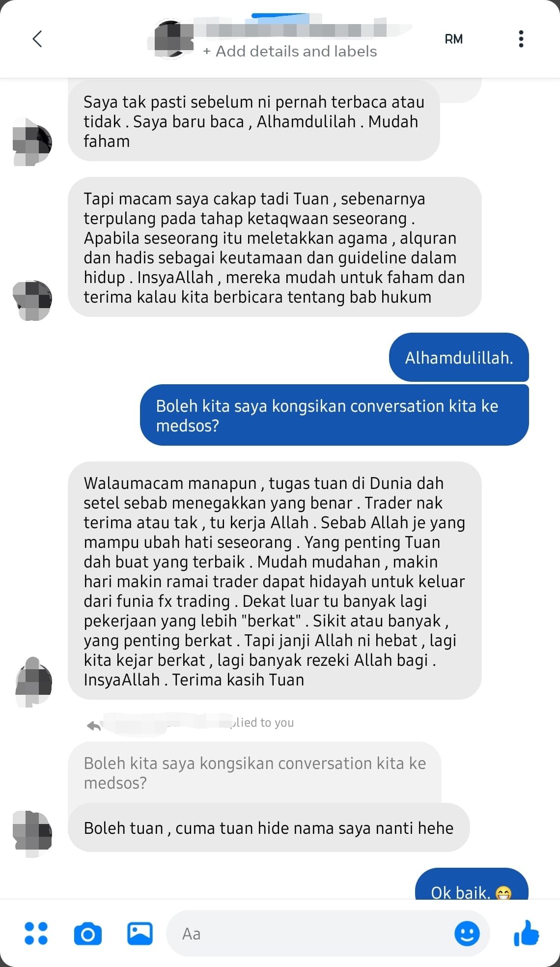Select the quoted reply preview 'Boleh kita saya kongsikan'
560x967 pixels.
(254, 772)
